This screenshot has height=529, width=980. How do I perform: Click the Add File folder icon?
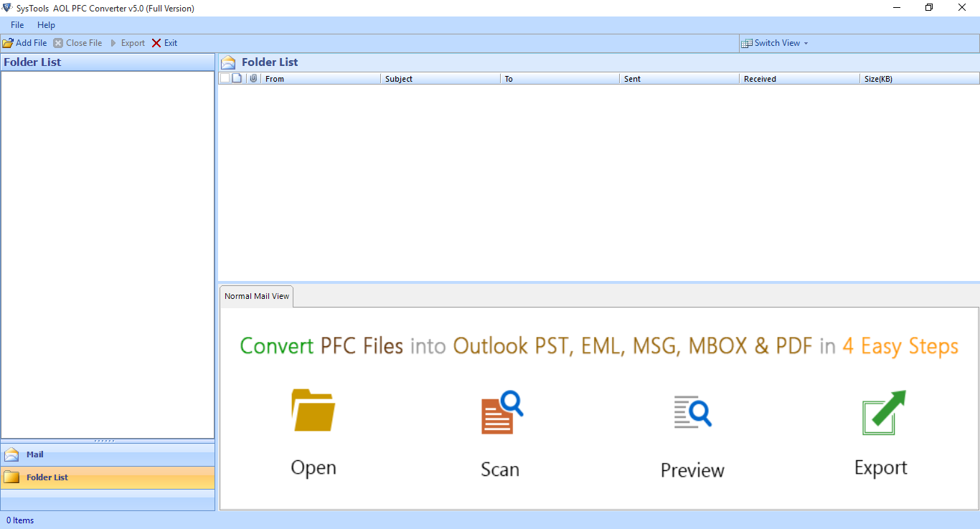click(x=8, y=43)
